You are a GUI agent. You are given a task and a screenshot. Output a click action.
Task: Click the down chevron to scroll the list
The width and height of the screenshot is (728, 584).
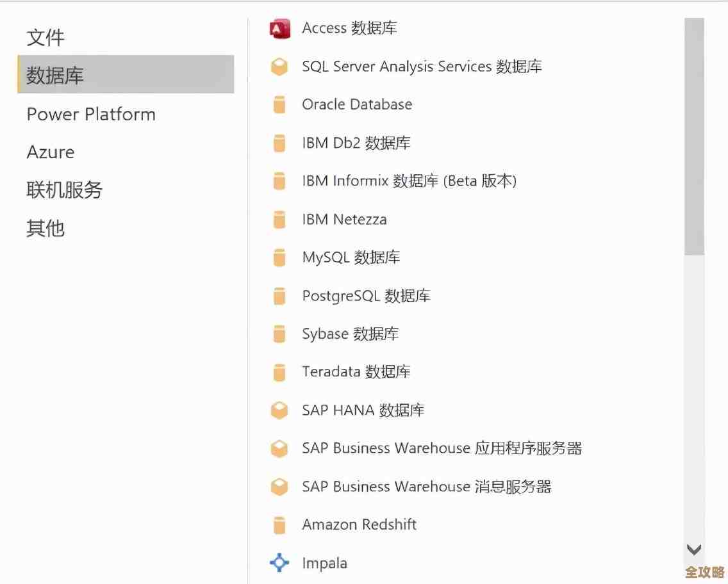[694, 549]
